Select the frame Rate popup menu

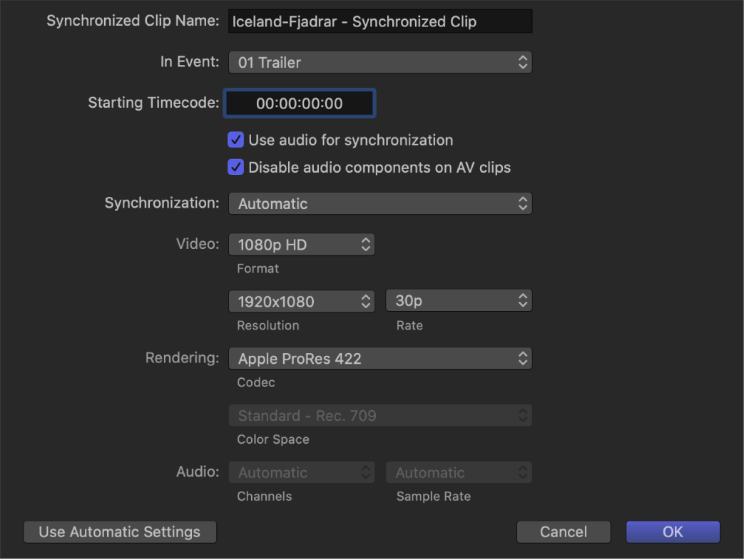459,300
